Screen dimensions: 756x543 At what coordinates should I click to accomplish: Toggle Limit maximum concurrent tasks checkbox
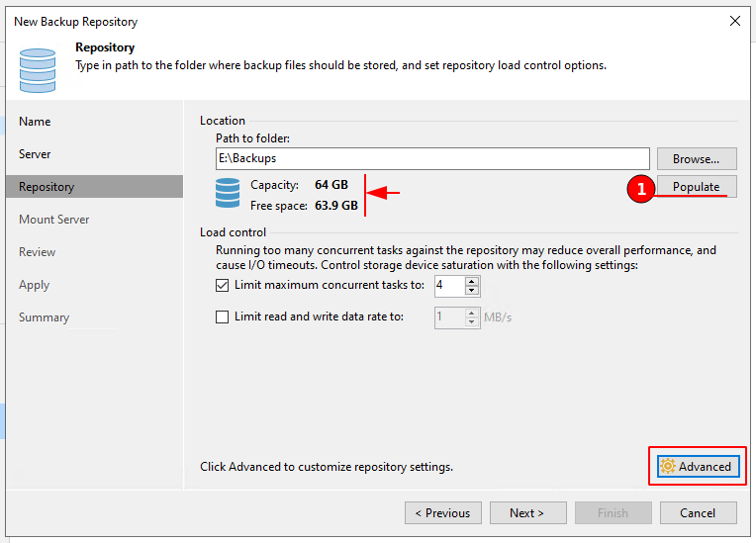[223, 285]
